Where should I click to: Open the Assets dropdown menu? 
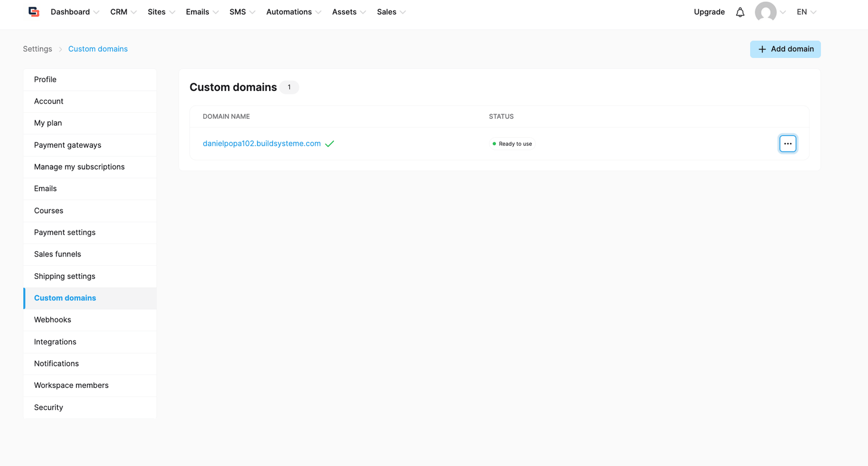pyautogui.click(x=349, y=12)
